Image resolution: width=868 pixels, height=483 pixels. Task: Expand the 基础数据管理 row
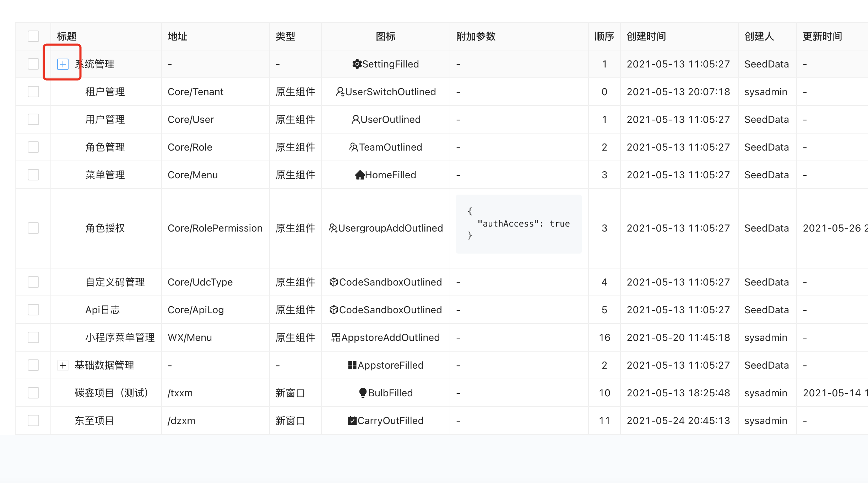[63, 365]
